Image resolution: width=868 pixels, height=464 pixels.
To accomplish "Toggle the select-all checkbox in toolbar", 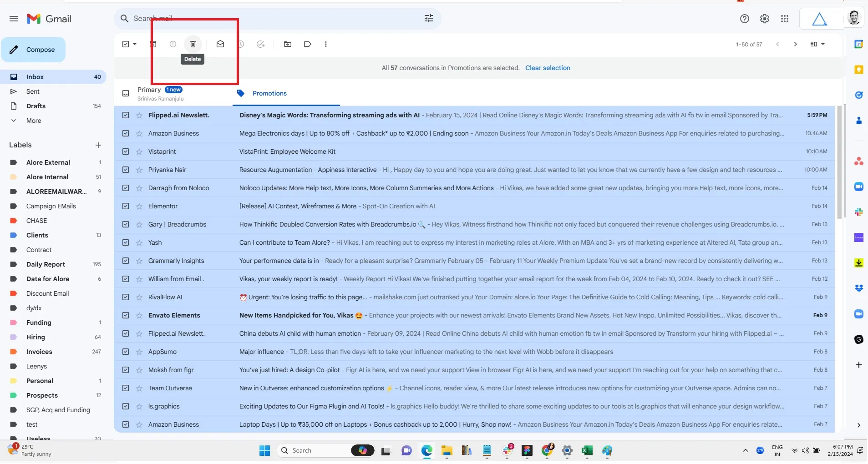I will 126,44.
